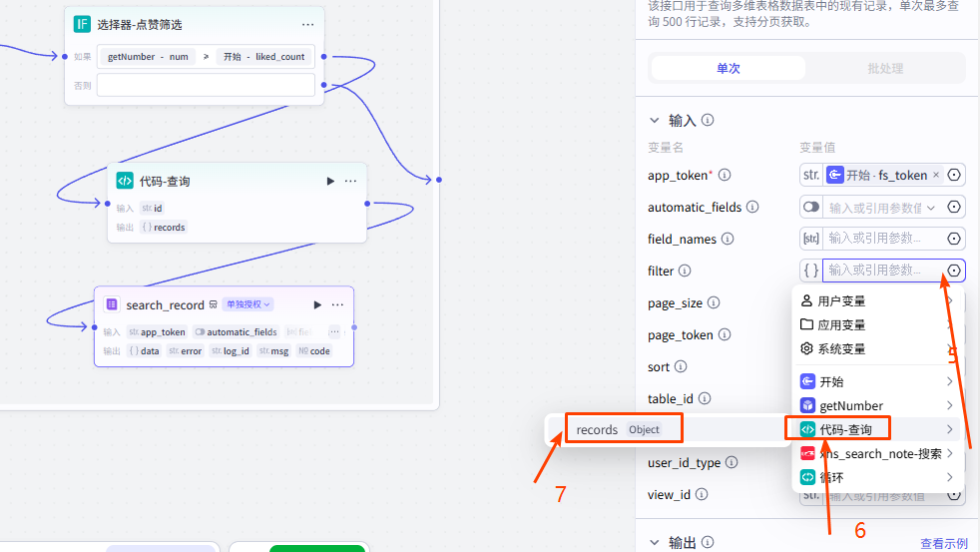Remove the 开始 fs_token variable tag
This screenshot has width=980, height=552.
(x=936, y=175)
